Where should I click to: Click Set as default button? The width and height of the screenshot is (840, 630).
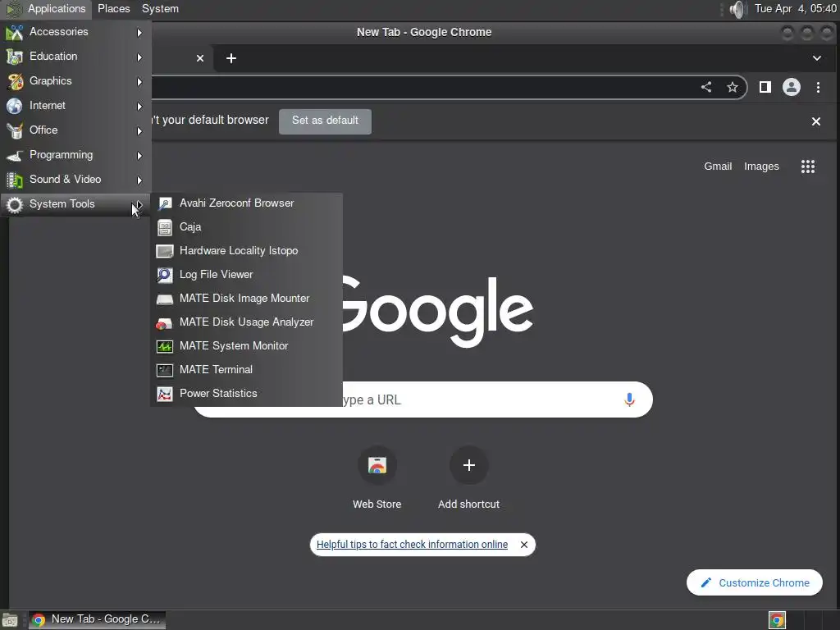(325, 121)
